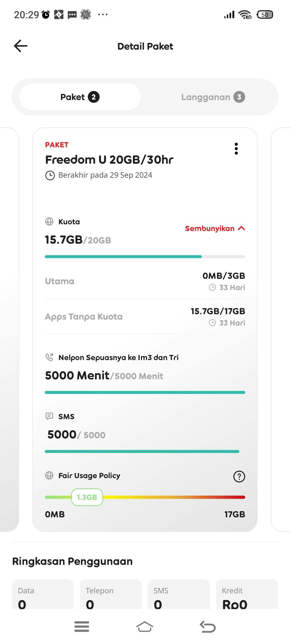Tap the SMS message icon
This screenshot has width=290, height=644.
coord(49,416)
